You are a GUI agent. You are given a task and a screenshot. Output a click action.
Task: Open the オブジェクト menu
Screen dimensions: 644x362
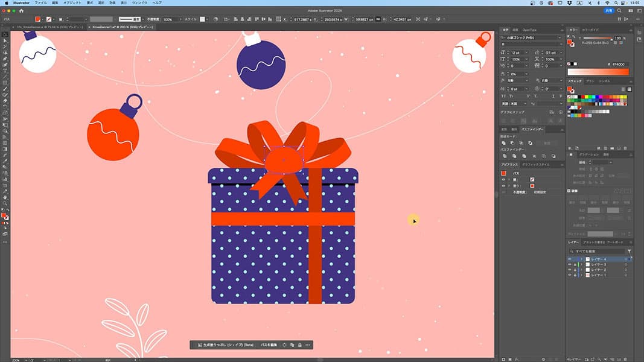72,3
